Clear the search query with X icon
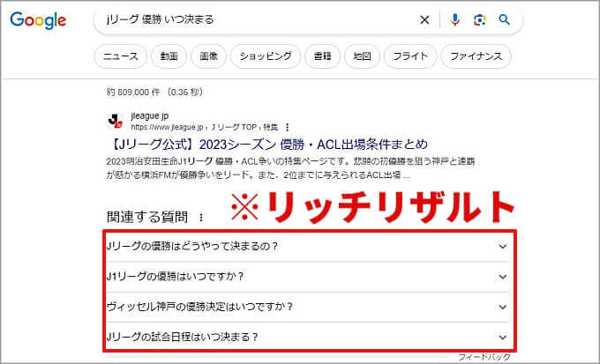This screenshot has height=364, width=600. pyautogui.click(x=424, y=20)
